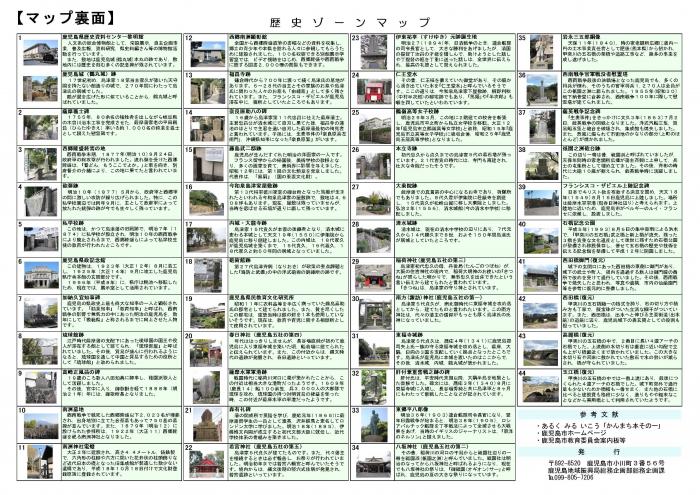Click the '鹿児島市ホームページ' reference line
The image size is (700, 495).
tap(571, 433)
